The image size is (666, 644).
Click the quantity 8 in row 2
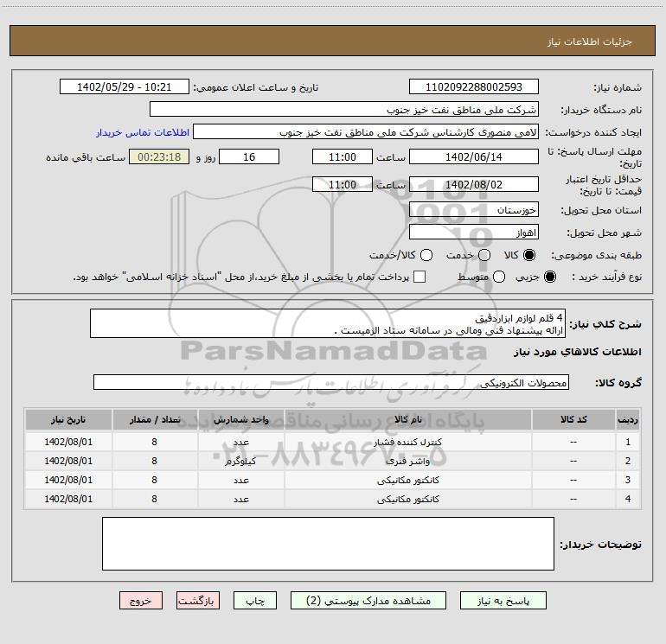pos(154,461)
